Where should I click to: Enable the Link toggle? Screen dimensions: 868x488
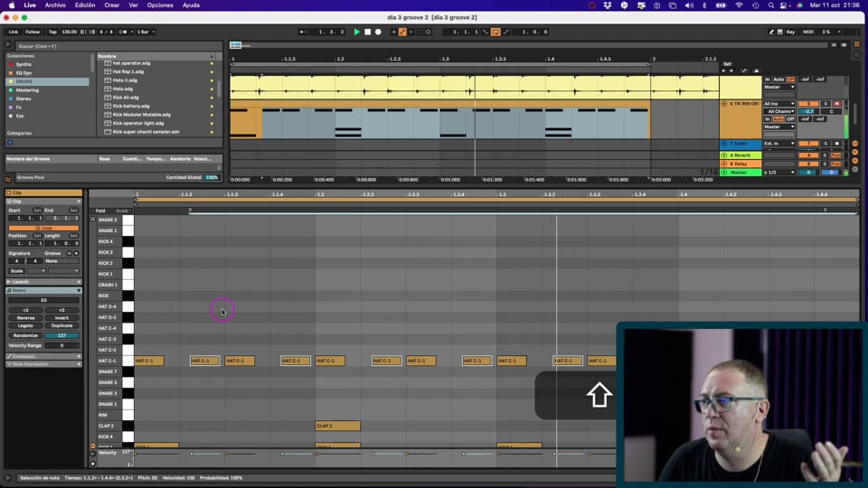tap(14, 33)
